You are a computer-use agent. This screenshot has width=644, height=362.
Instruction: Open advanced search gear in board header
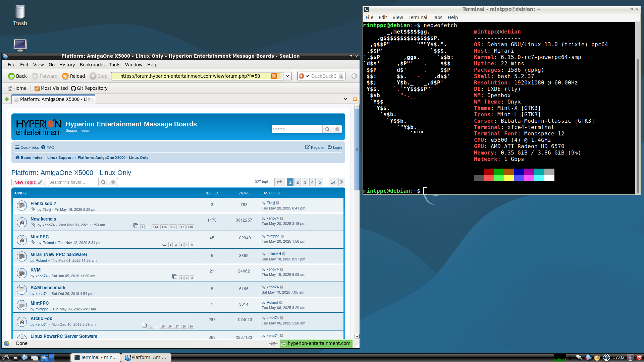coord(337,129)
